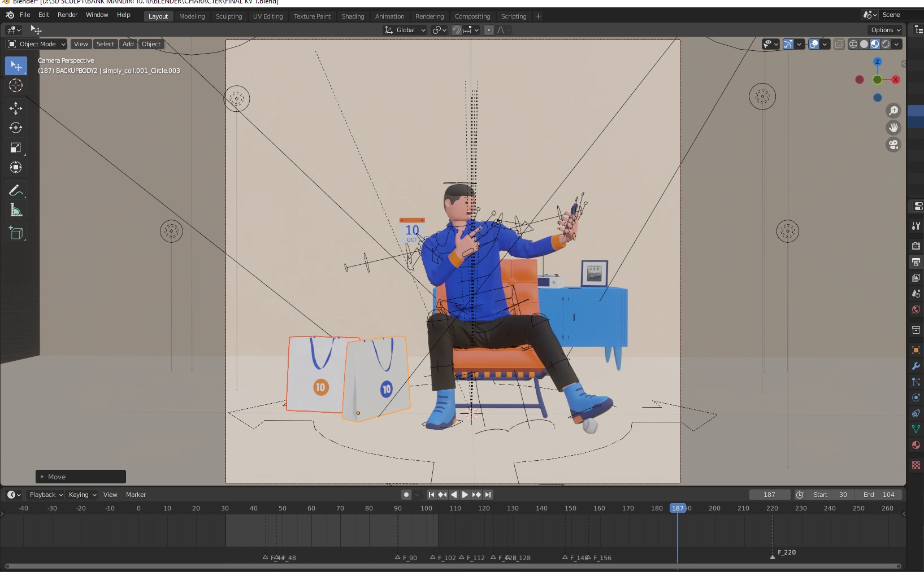
Task: Switch to wireframe viewport shading
Action: click(853, 44)
